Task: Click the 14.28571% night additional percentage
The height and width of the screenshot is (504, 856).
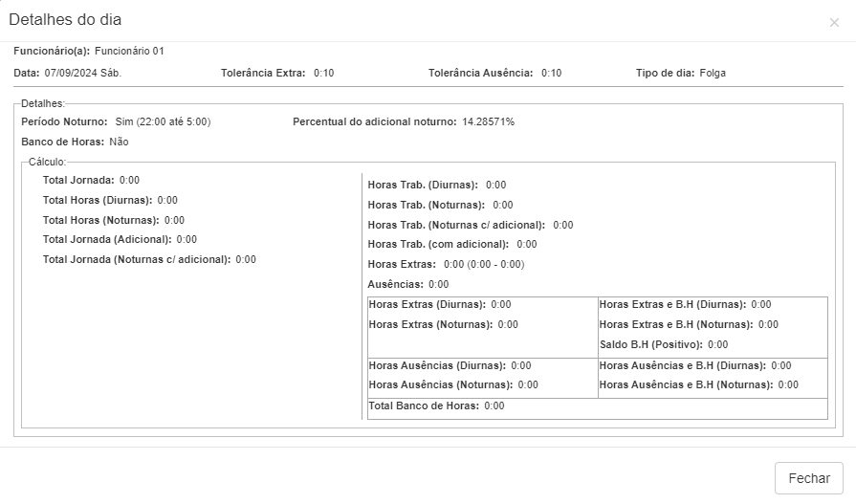Action: [488, 122]
